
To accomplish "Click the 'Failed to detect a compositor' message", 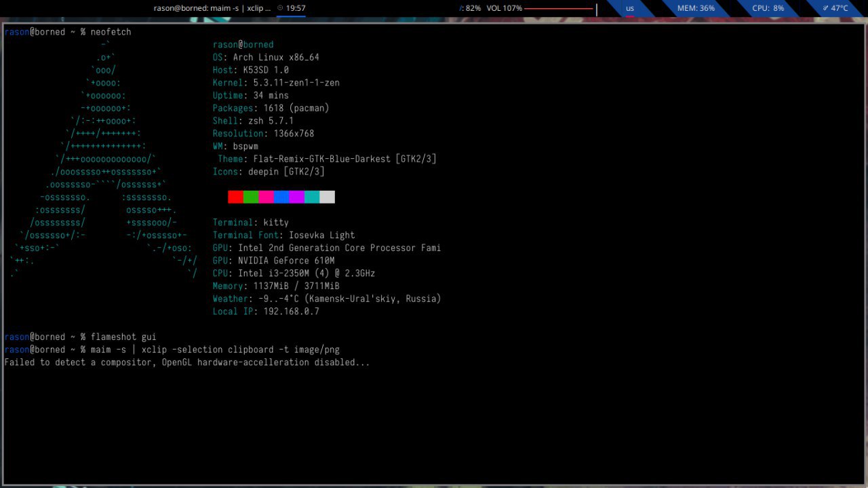I will click(x=187, y=362).
